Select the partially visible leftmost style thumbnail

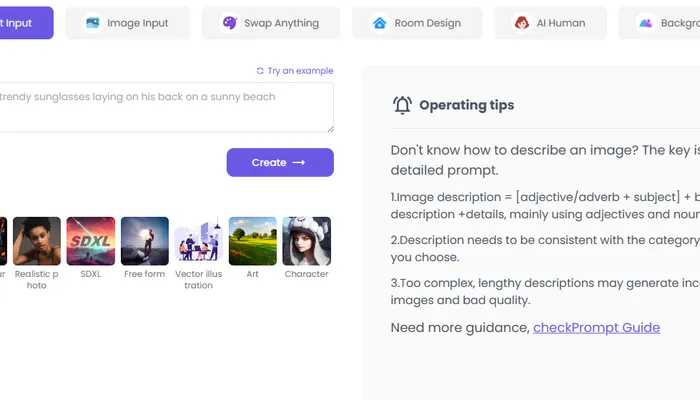click(3, 241)
